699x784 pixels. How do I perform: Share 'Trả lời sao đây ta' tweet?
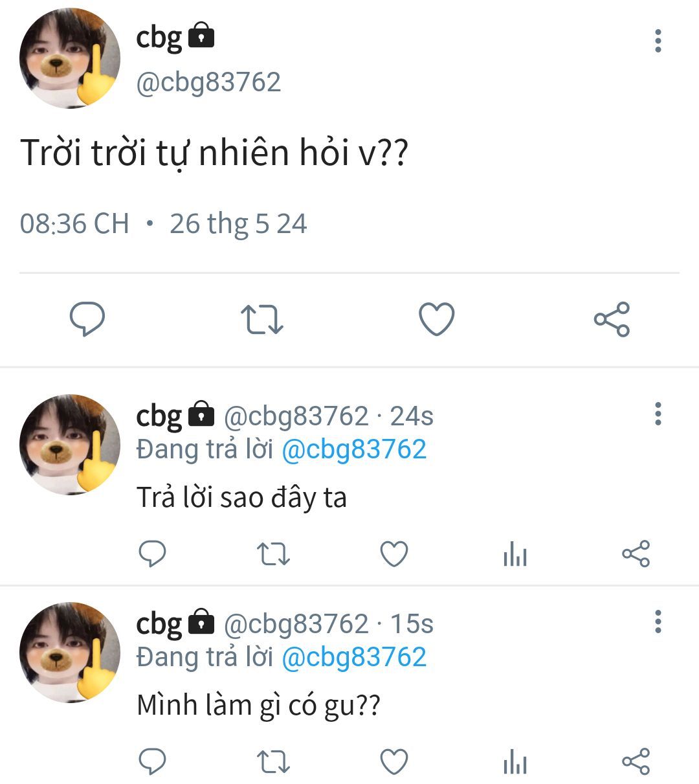636,554
